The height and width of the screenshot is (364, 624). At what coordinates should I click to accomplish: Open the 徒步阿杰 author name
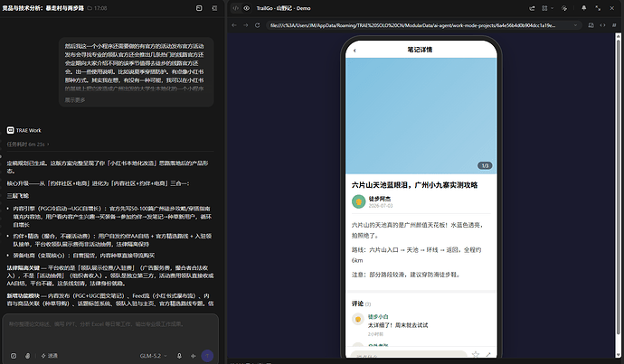380,199
